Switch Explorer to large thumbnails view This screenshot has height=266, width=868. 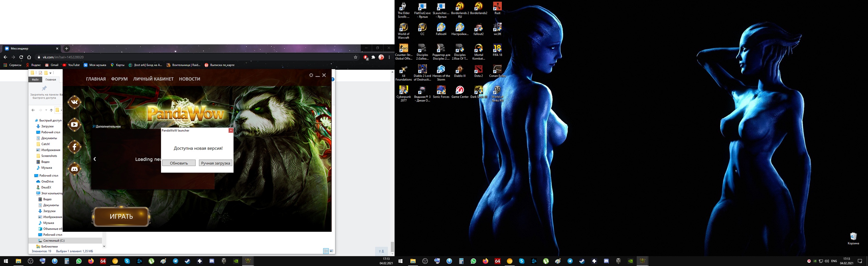click(x=332, y=251)
